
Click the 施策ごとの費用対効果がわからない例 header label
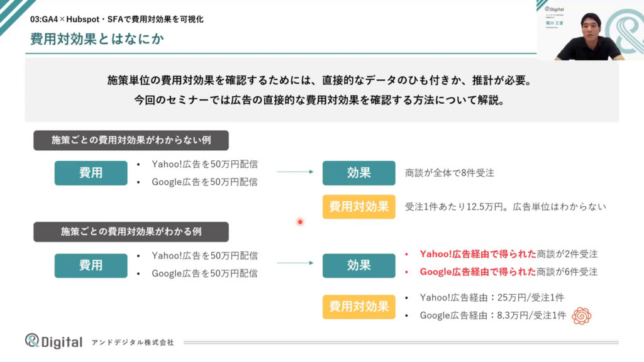pyautogui.click(x=131, y=140)
